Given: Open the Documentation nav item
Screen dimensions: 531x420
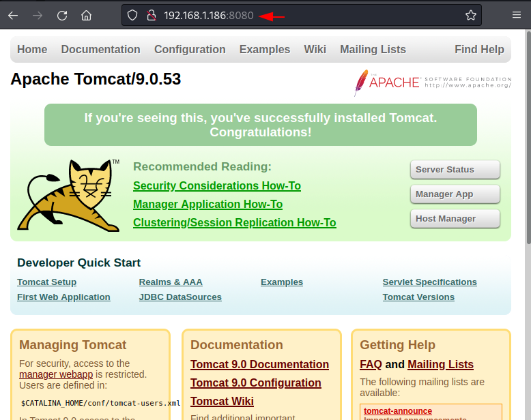Looking at the screenshot, I should tap(100, 49).
